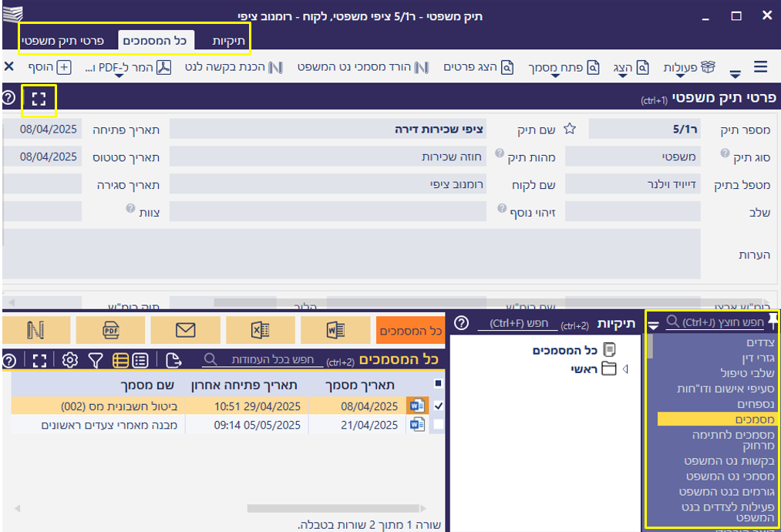Toggle the select-all checkbox in table header
The width and height of the screenshot is (781, 532).
[438, 383]
